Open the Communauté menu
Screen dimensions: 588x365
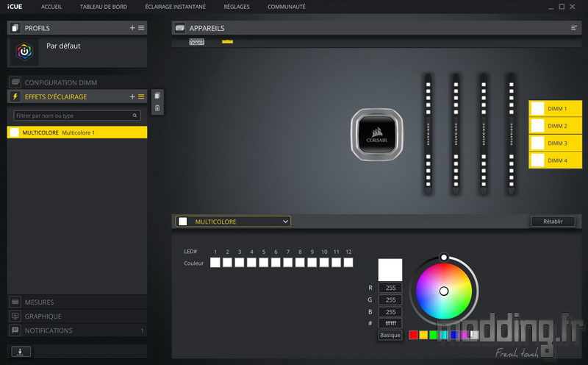287,7
